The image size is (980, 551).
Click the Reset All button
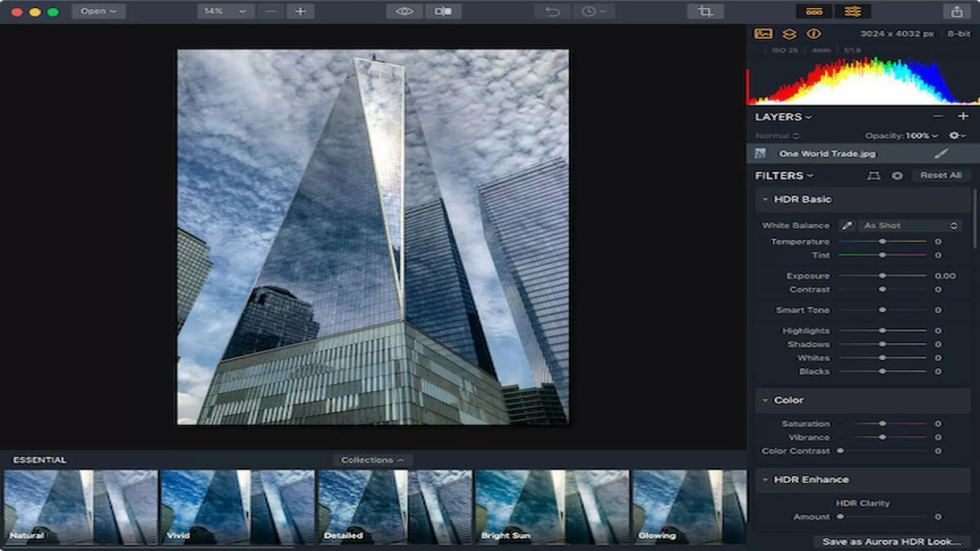tap(941, 176)
